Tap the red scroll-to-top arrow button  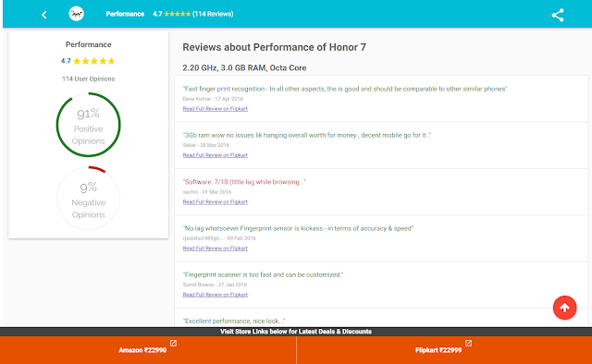point(564,308)
